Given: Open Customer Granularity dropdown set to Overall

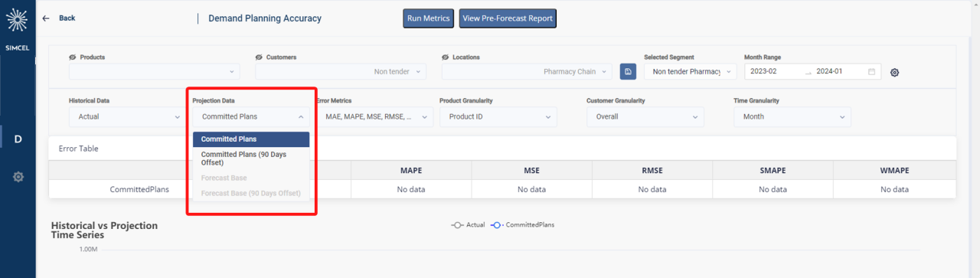Looking at the screenshot, I should (x=645, y=116).
